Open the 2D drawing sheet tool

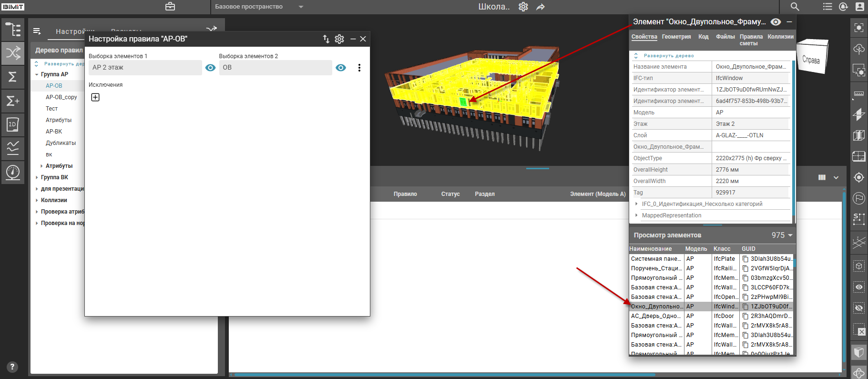click(13, 124)
